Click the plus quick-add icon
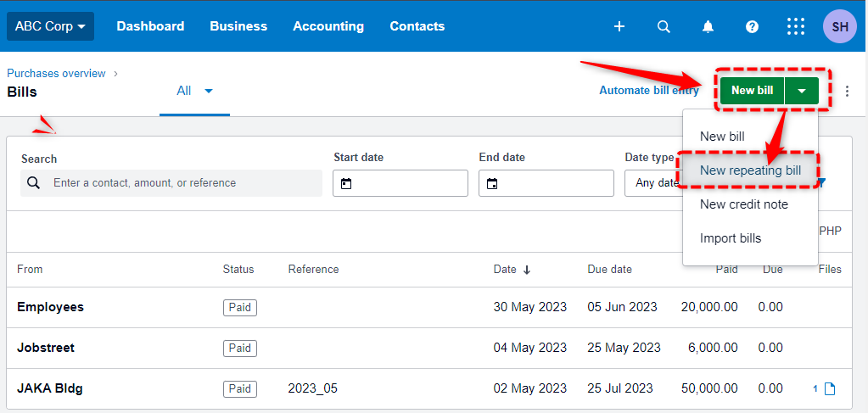 (619, 26)
